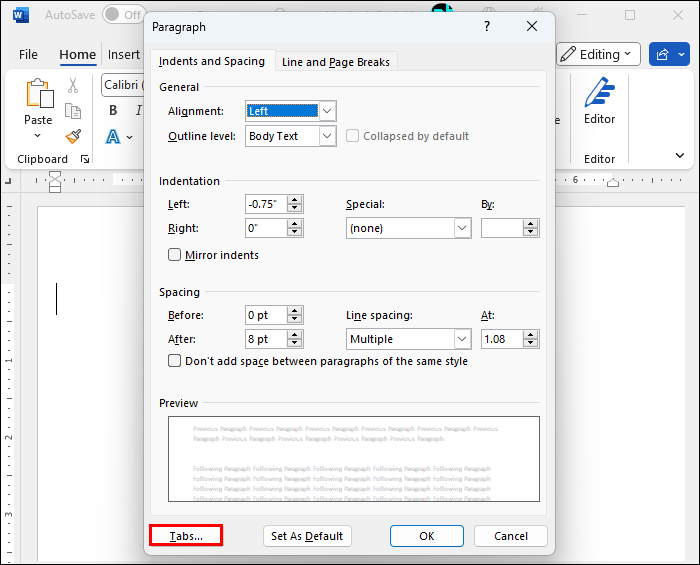The width and height of the screenshot is (700, 565).
Task: Click the ruler tab selector icon
Action: coord(8,181)
